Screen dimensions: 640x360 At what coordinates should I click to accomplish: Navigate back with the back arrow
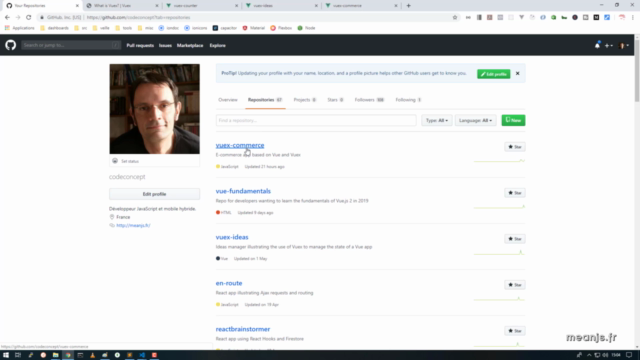(7, 18)
